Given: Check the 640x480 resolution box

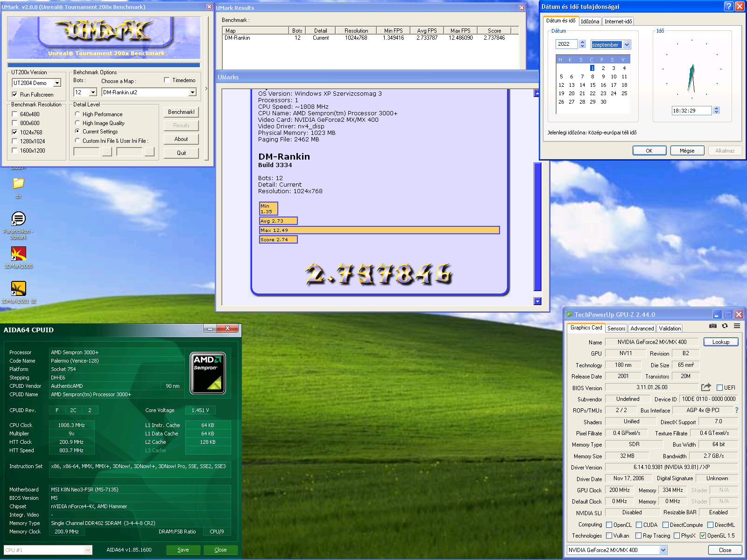Looking at the screenshot, I should tap(14, 114).
